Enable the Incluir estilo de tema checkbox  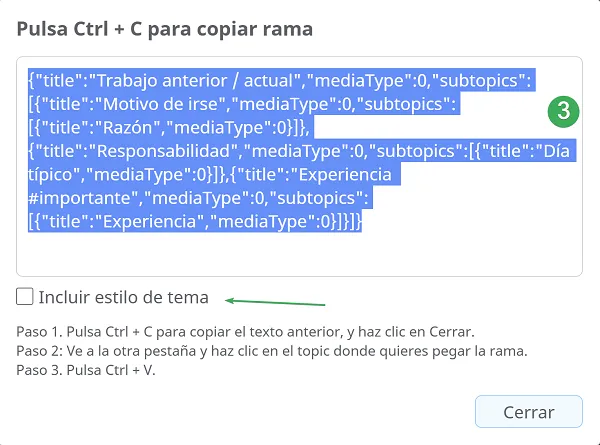[x=25, y=297]
